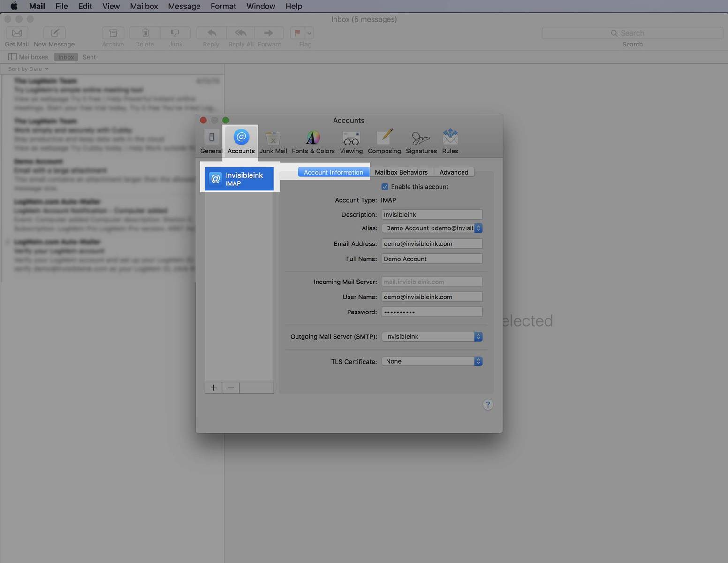The height and width of the screenshot is (563, 728).
Task: Click the Password field
Action: point(432,312)
